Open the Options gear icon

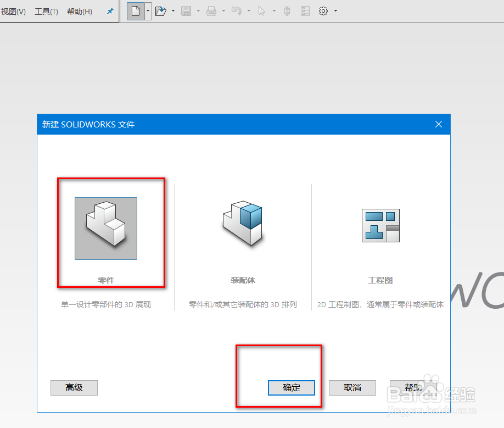323,11
